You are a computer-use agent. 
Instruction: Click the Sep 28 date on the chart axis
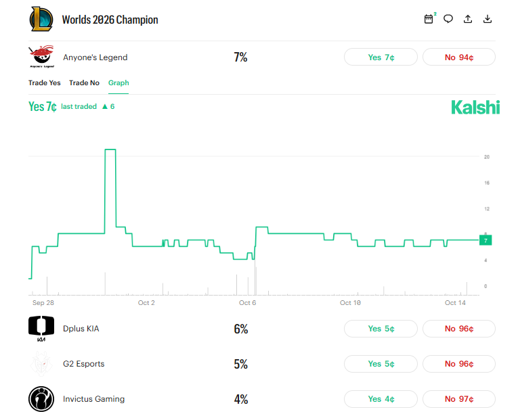(43, 302)
